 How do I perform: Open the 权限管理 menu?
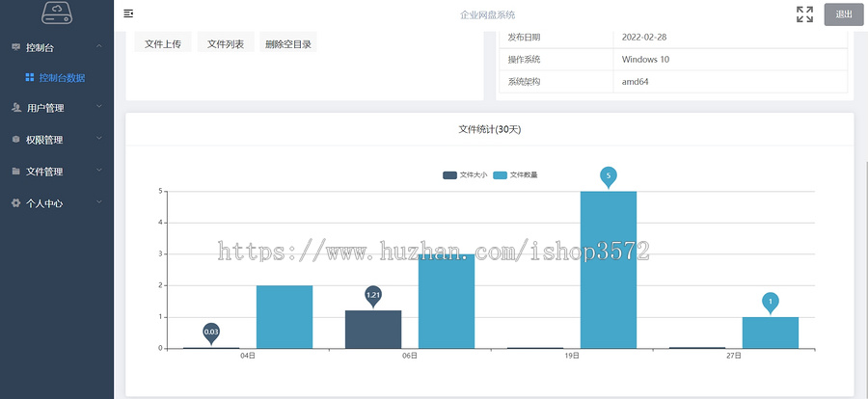point(57,140)
